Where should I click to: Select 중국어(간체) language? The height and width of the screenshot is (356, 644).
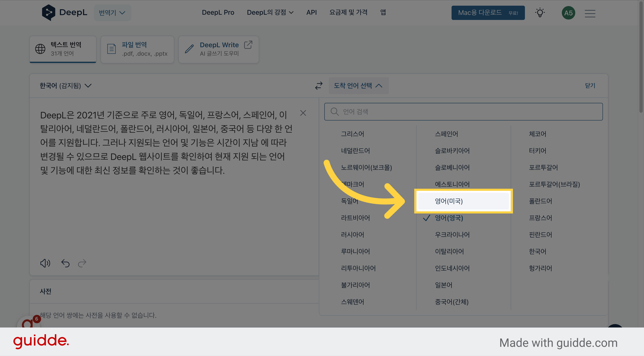(x=452, y=301)
